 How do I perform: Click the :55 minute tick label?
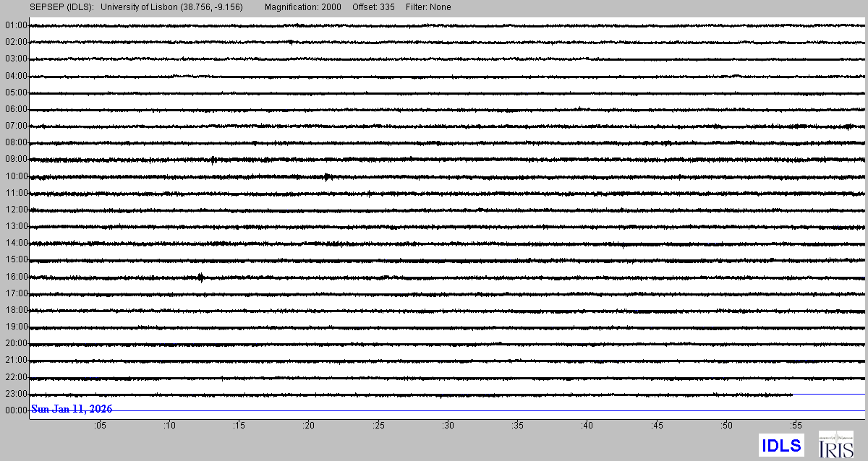pyautogui.click(x=796, y=426)
